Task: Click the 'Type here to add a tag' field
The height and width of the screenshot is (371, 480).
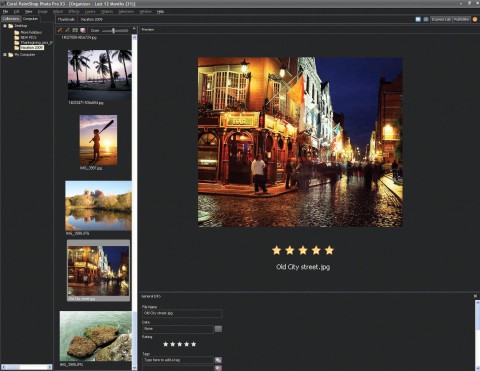Action: (x=178, y=360)
